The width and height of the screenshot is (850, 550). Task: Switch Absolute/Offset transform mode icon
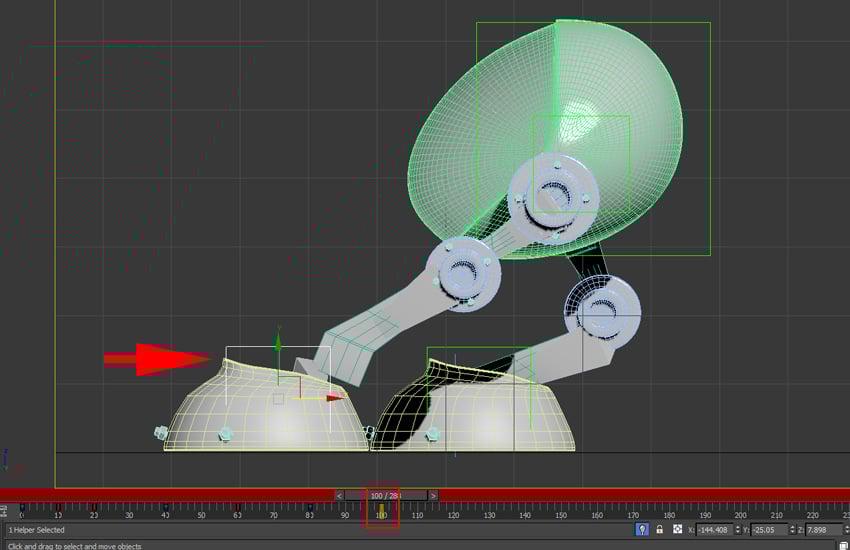(x=678, y=529)
